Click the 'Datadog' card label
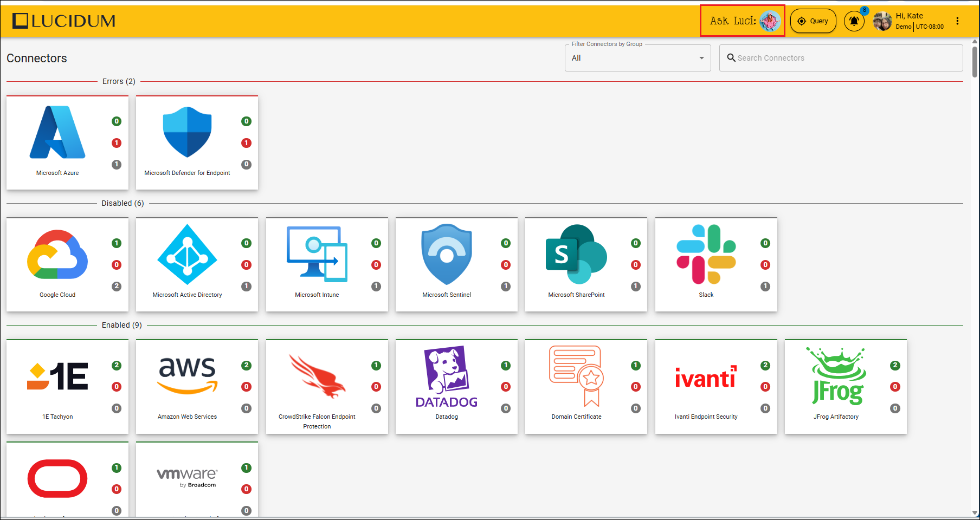The width and height of the screenshot is (980, 520). click(x=447, y=417)
